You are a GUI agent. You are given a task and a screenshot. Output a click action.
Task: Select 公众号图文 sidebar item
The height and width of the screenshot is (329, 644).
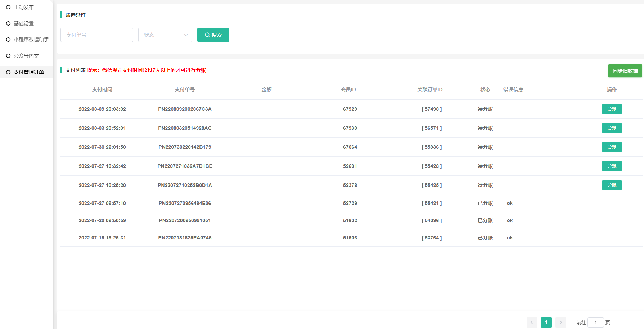[x=26, y=56]
